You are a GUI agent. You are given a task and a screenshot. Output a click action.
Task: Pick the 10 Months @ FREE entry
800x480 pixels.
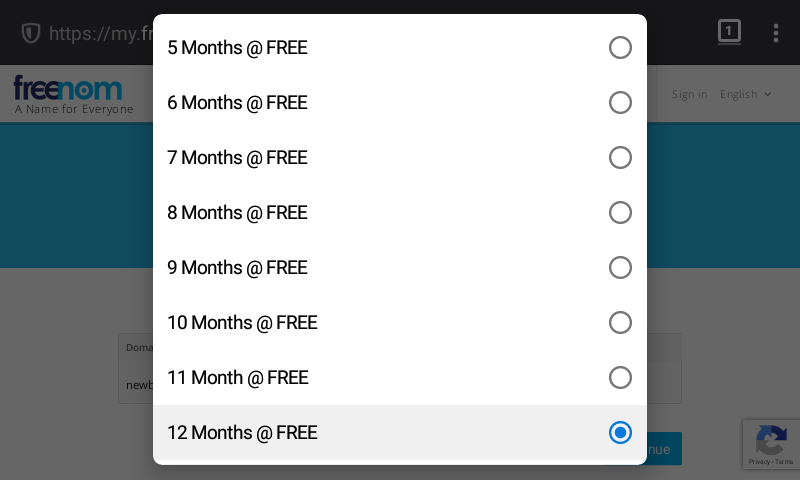tap(242, 323)
